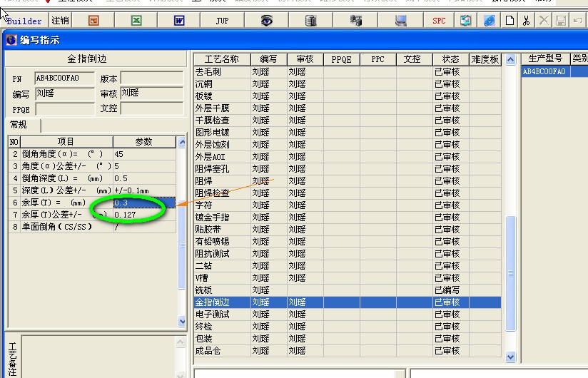Select the 外层AOI process row
The width and height of the screenshot is (588, 378).
click(x=348, y=157)
